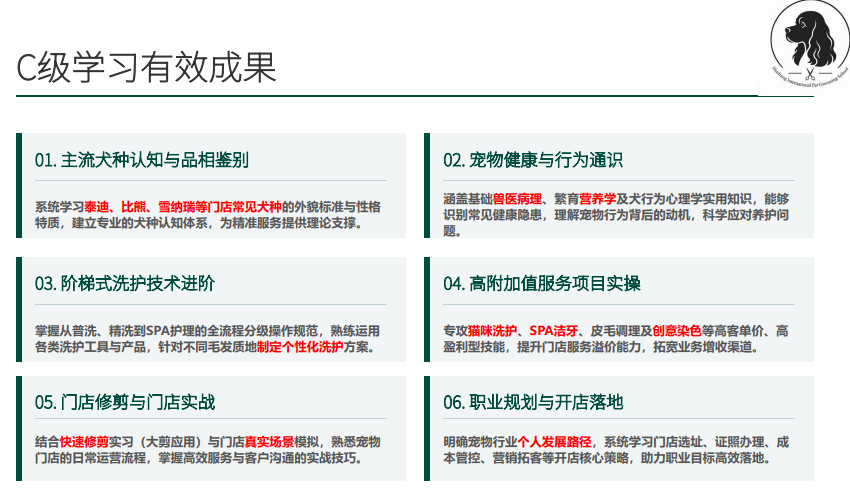The width and height of the screenshot is (850, 491).
Task: Click red text SPA洁牙
Action: pos(553,331)
